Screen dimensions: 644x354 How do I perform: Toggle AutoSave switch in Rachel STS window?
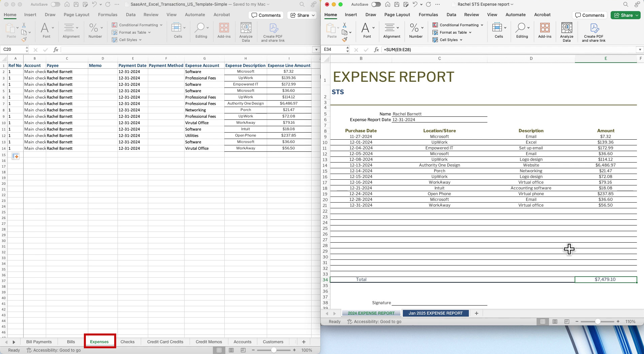click(x=376, y=4)
